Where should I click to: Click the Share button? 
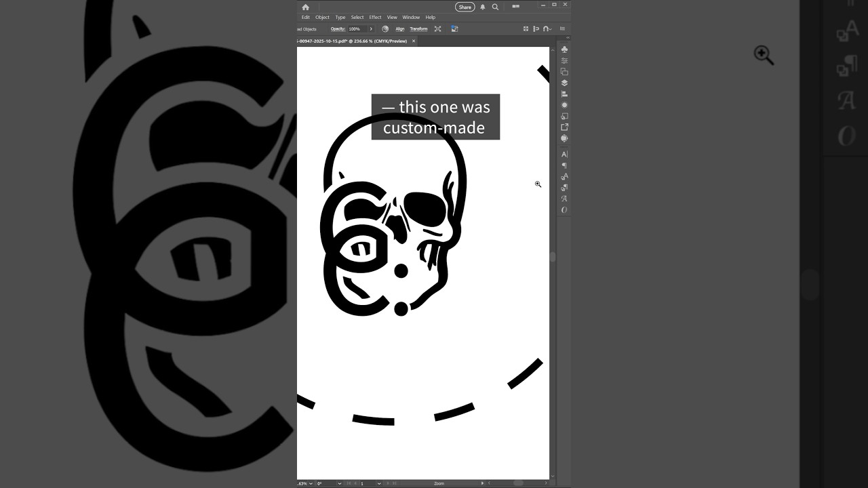(465, 7)
